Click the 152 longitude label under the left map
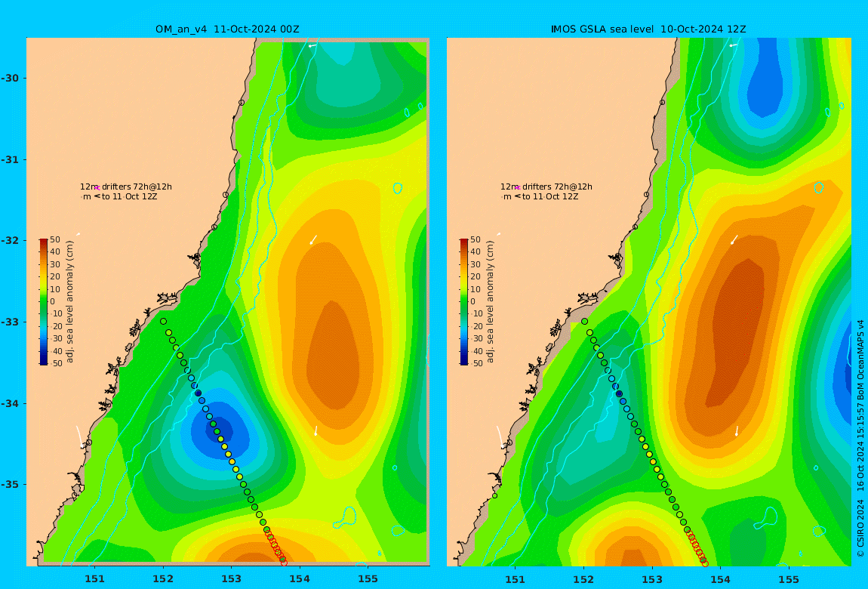This screenshot has height=589, width=868. (x=163, y=579)
